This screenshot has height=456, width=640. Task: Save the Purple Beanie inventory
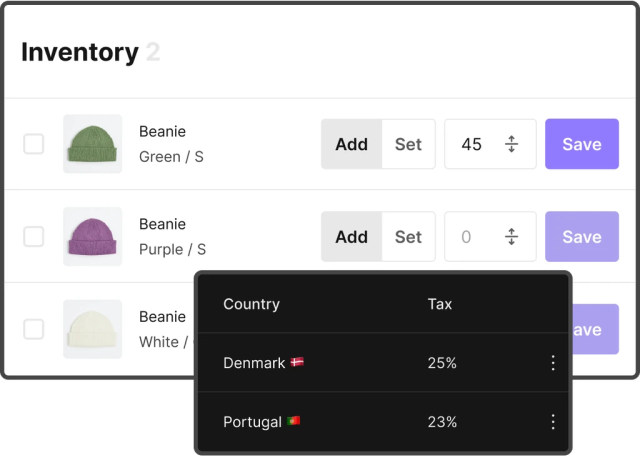click(581, 237)
